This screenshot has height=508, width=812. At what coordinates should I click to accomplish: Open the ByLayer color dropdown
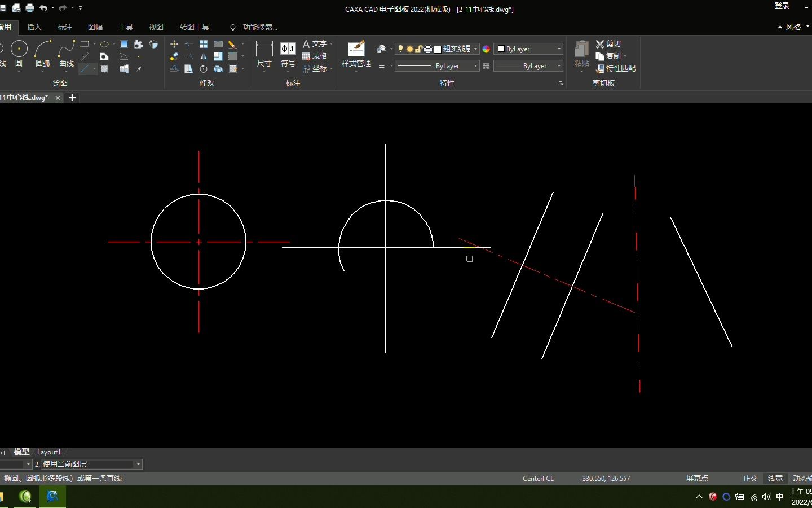pos(528,49)
